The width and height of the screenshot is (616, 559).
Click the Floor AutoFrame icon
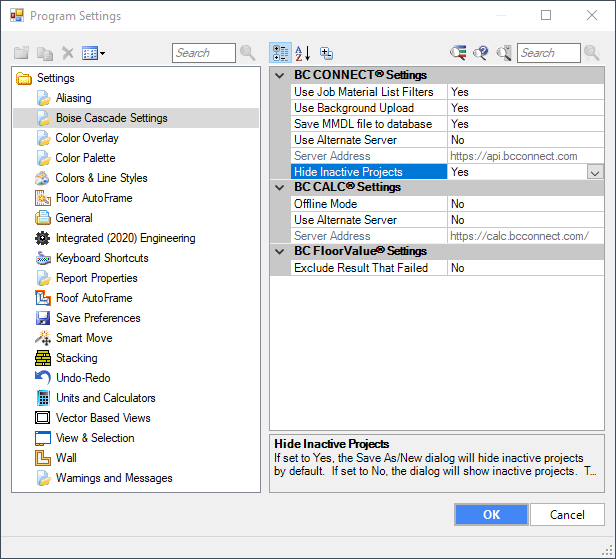point(43,198)
